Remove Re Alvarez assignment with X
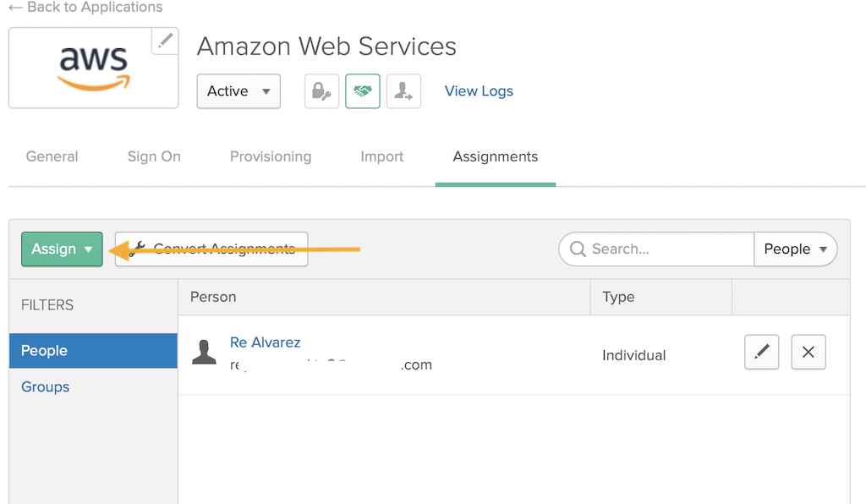This screenshot has width=866, height=504. 808,352
